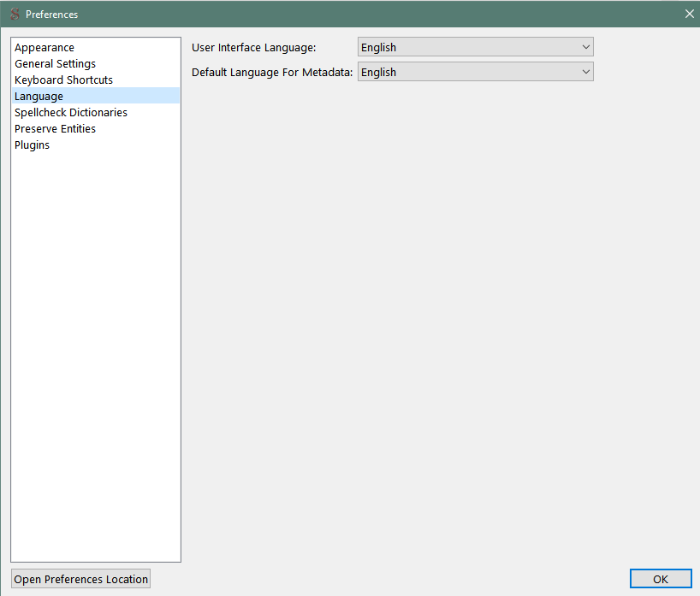Click the Default Language For Metadata label
The width and height of the screenshot is (700, 596).
coord(271,73)
